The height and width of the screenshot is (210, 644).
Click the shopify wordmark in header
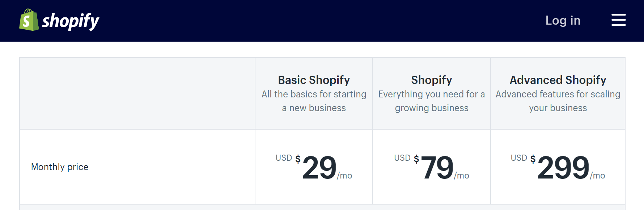(71, 21)
